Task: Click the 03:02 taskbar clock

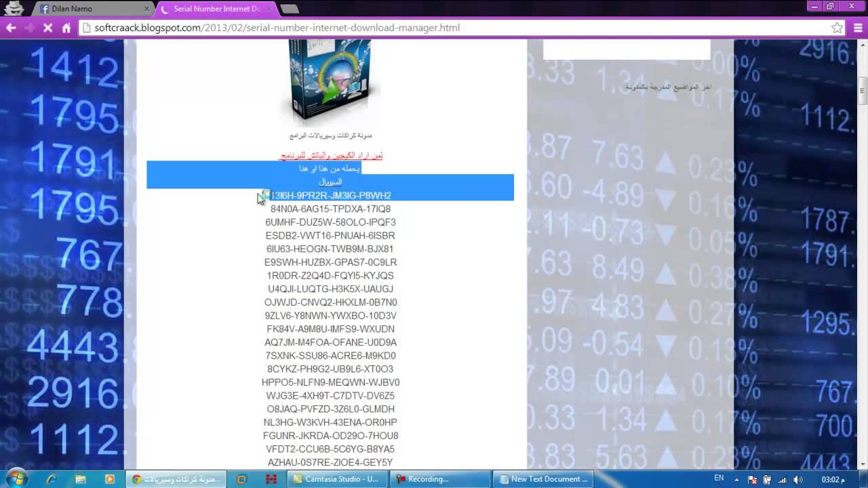Action: (x=833, y=479)
